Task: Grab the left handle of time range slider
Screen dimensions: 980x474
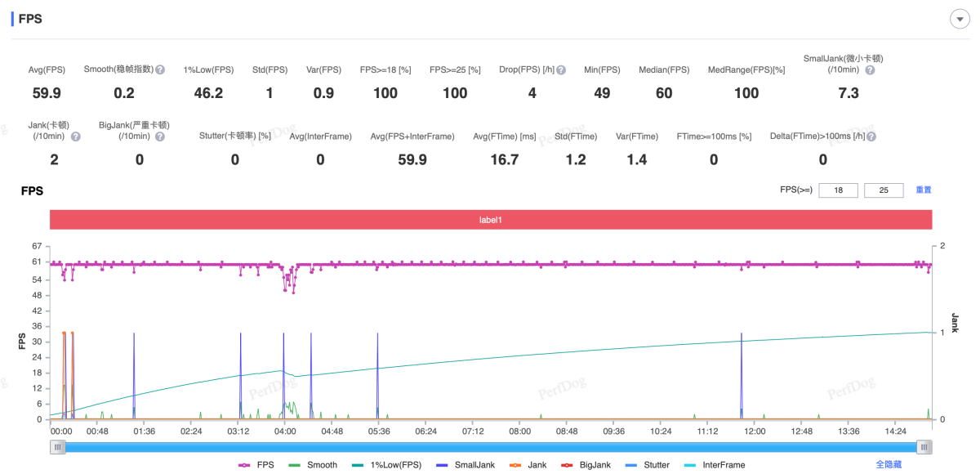Action: point(57,447)
